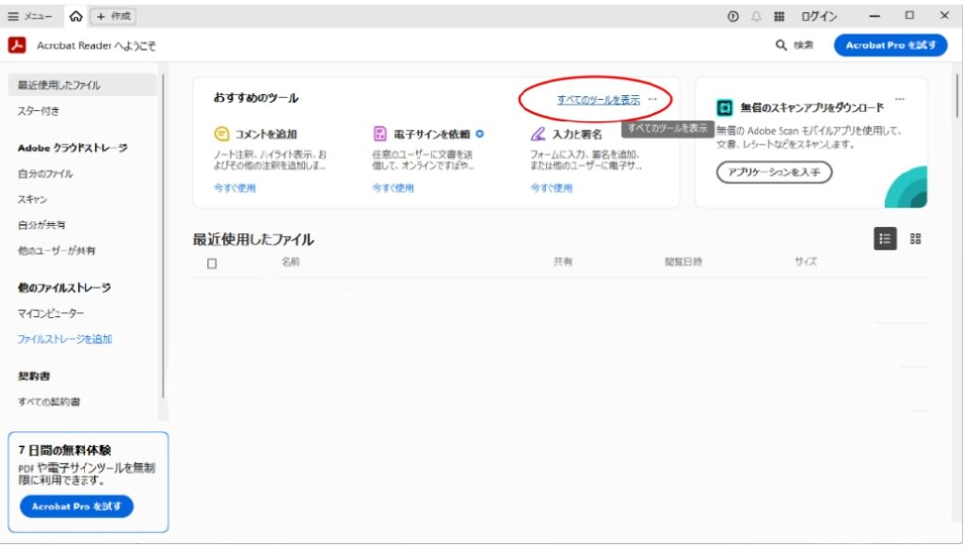This screenshot has width=964, height=560.
Task: Open the more options menu for おすすめのツール
Action: click(653, 99)
